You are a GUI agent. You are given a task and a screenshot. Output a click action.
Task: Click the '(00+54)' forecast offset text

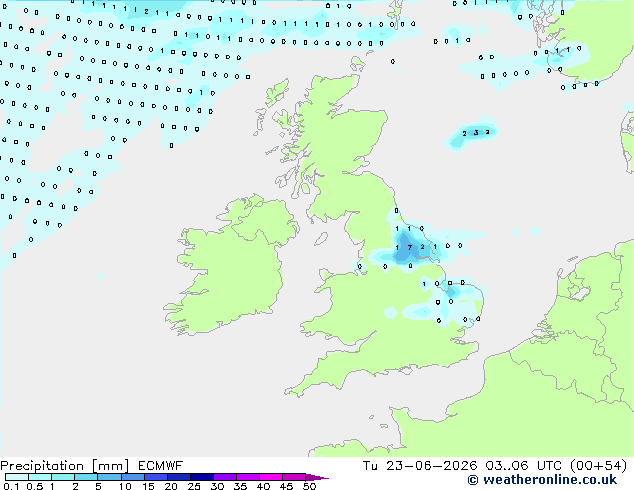[598, 466]
